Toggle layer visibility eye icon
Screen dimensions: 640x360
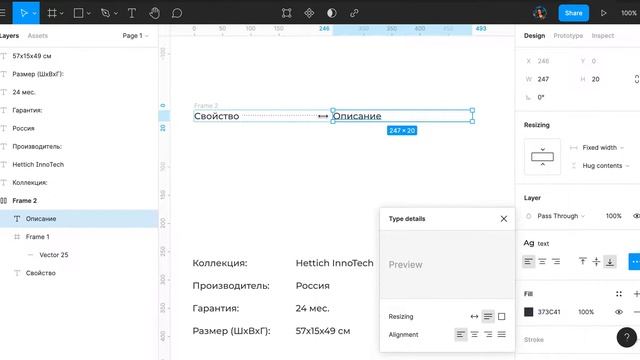[636, 216]
